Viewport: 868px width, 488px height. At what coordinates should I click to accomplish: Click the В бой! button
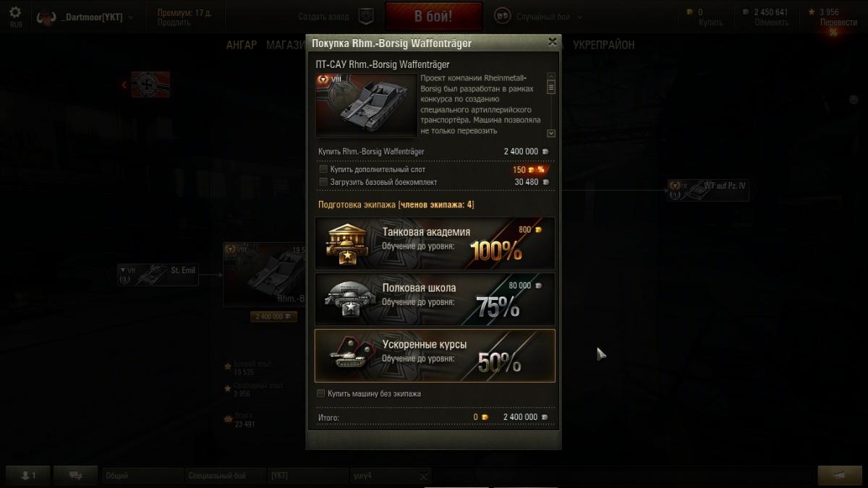pyautogui.click(x=434, y=16)
